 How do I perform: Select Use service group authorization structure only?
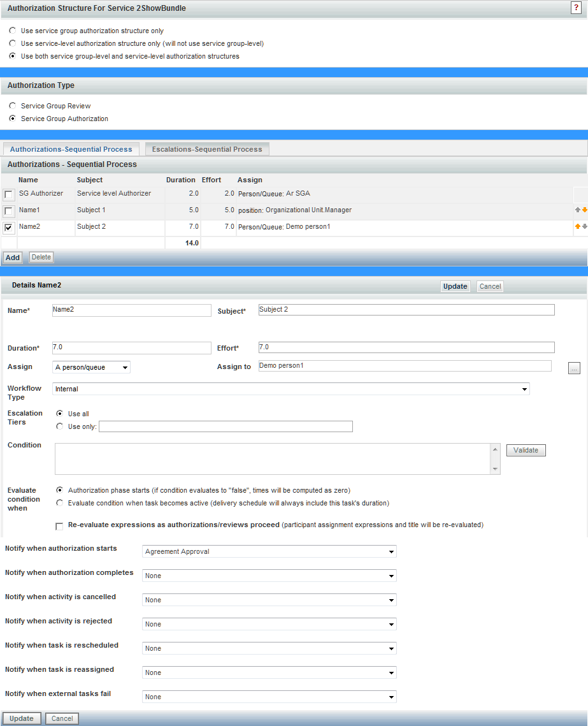13,31
